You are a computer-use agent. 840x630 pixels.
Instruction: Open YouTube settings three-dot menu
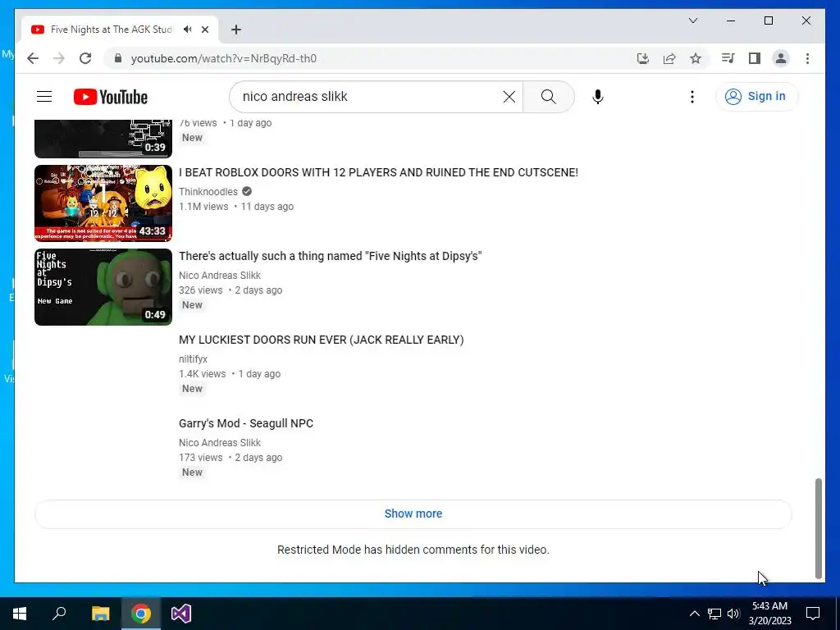692,97
